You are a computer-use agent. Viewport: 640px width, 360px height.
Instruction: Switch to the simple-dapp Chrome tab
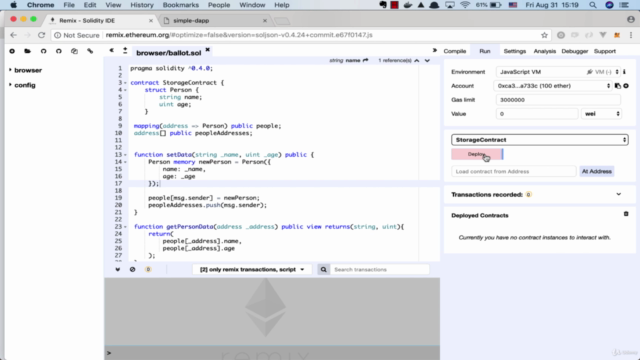tap(213, 20)
